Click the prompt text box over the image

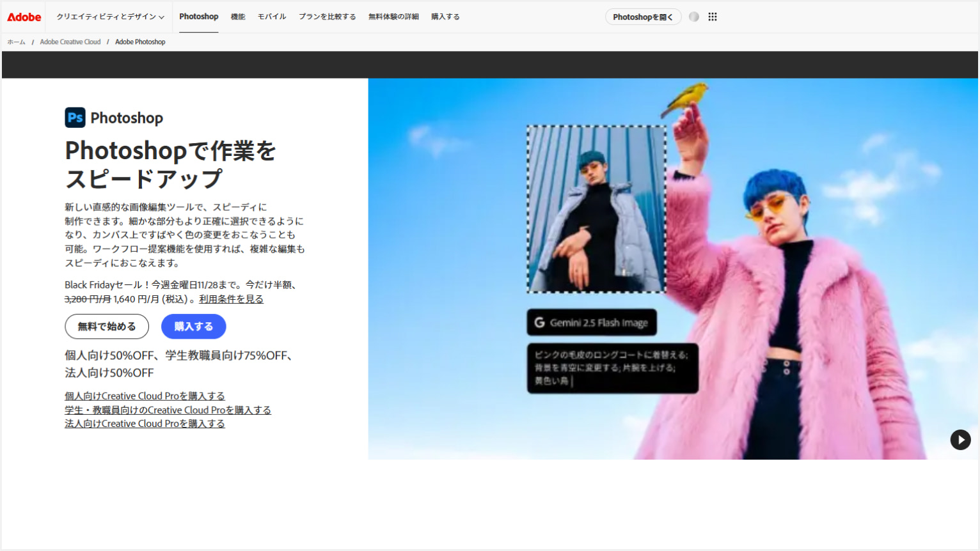tap(612, 368)
